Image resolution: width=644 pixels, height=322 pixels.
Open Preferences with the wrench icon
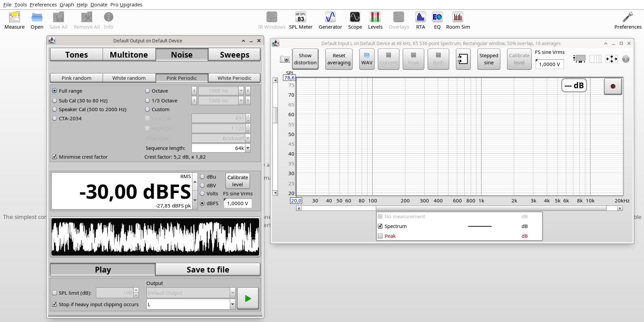628,21
